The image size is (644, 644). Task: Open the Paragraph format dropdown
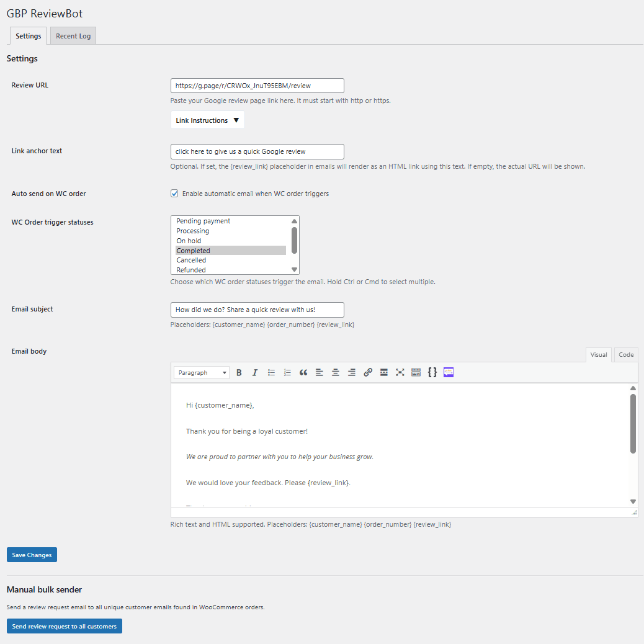tap(202, 372)
